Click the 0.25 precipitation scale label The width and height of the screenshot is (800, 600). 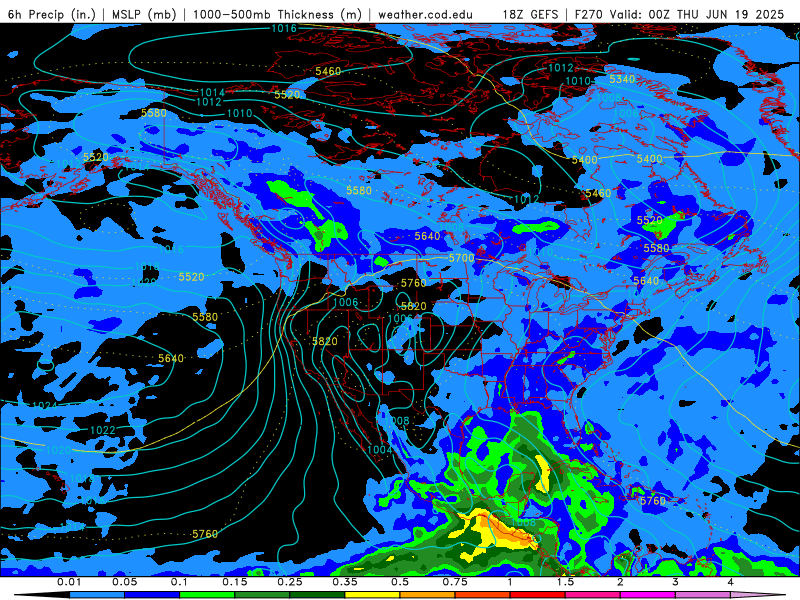290,582
